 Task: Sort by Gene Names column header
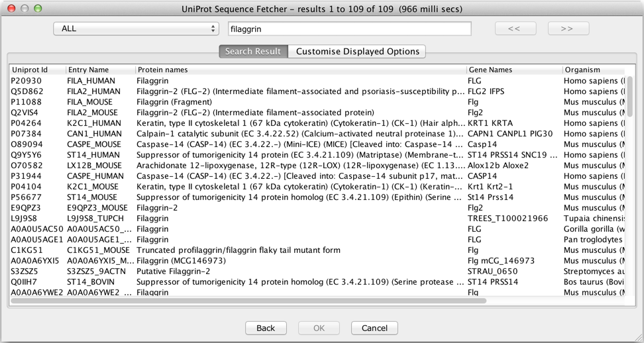point(515,70)
